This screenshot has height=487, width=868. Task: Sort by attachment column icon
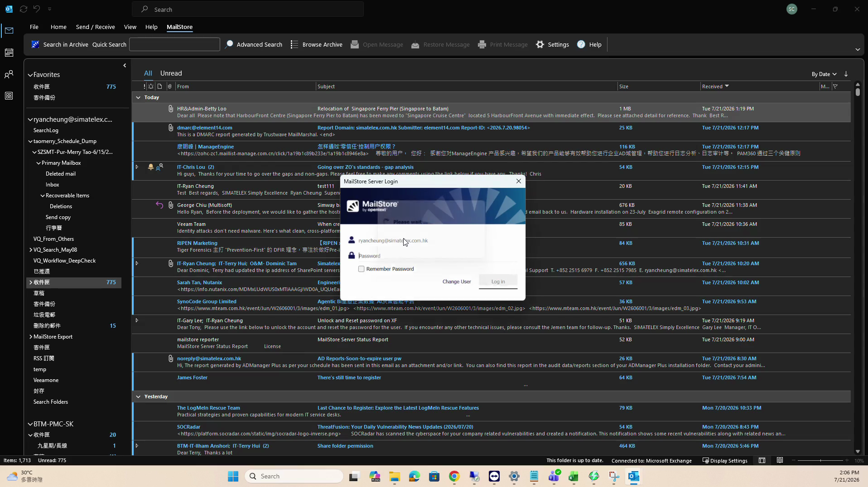click(169, 86)
